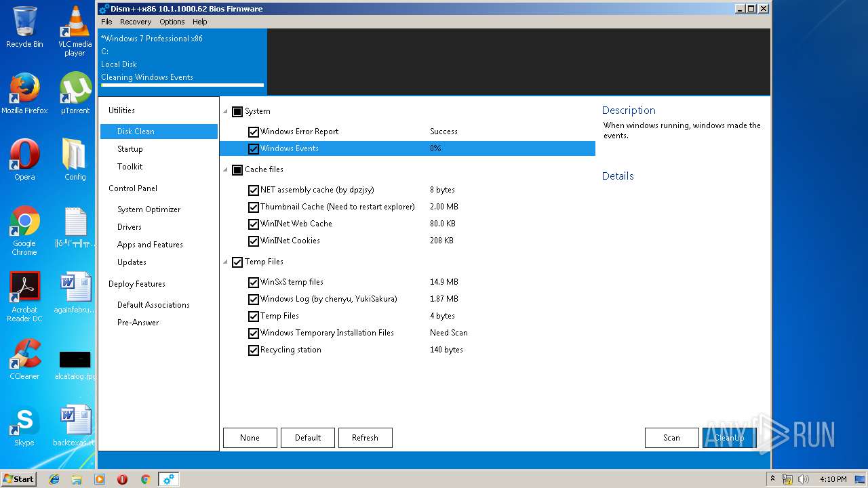Viewport: 868px width, 488px height.
Task: Uncheck NET assembly cache checkbox
Action: [x=254, y=190]
